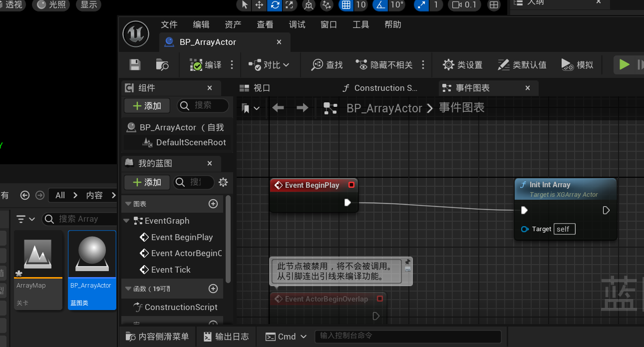Open the grid snap value 10 dropdown
The width and height of the screenshot is (644, 347).
point(361,5)
